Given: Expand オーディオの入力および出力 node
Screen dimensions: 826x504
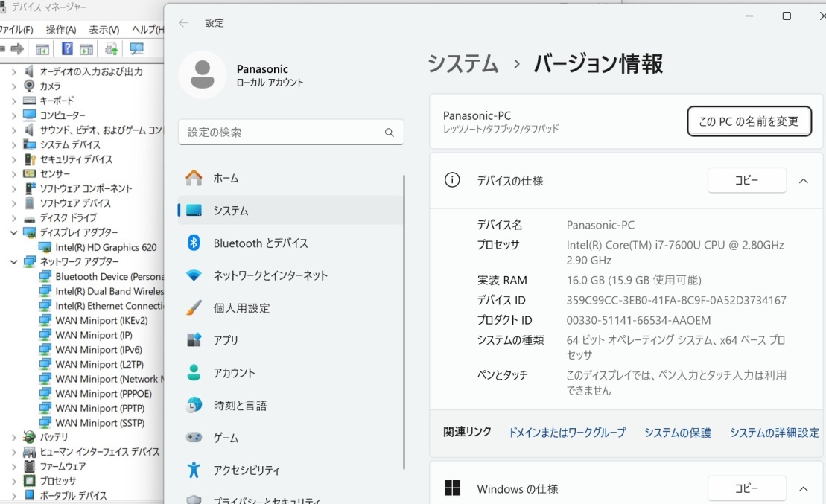Looking at the screenshot, I should click(13, 71).
